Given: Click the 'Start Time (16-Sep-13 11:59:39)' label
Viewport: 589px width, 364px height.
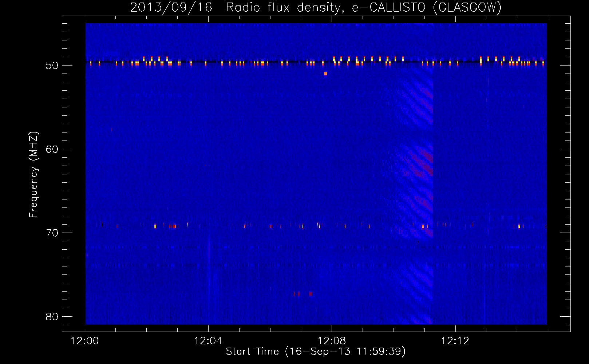Looking at the screenshot, I should coord(316,352).
